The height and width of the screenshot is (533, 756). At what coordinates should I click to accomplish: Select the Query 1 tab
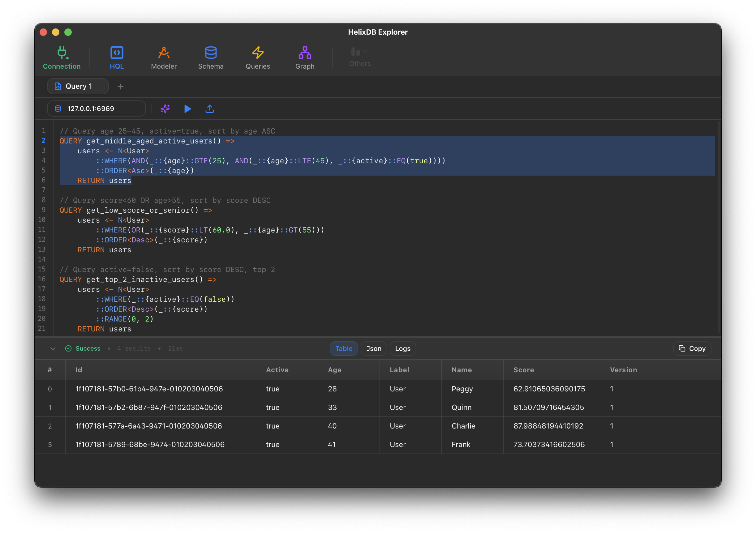[x=78, y=86]
